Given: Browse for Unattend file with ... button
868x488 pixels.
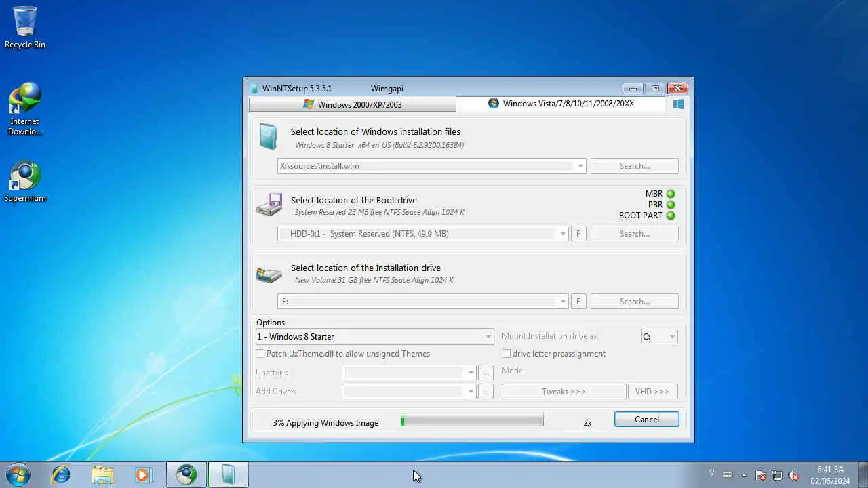Looking at the screenshot, I should click(x=486, y=373).
